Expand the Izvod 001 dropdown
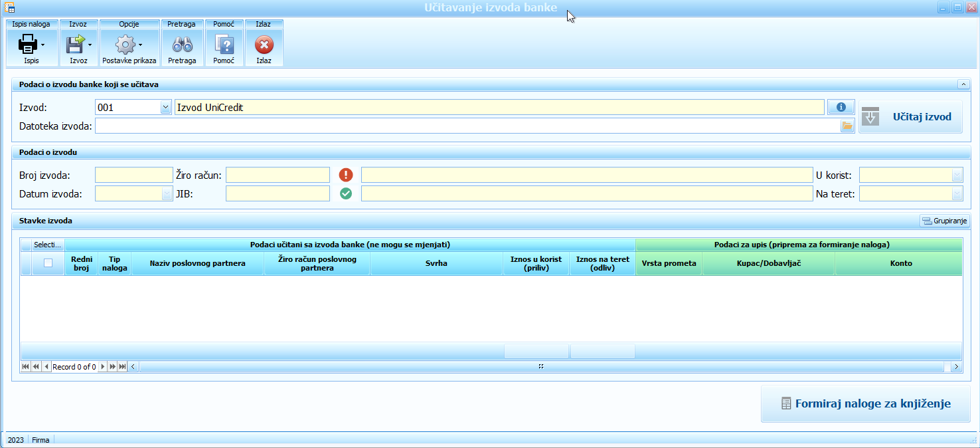This screenshot has width=980, height=448. coord(165,107)
